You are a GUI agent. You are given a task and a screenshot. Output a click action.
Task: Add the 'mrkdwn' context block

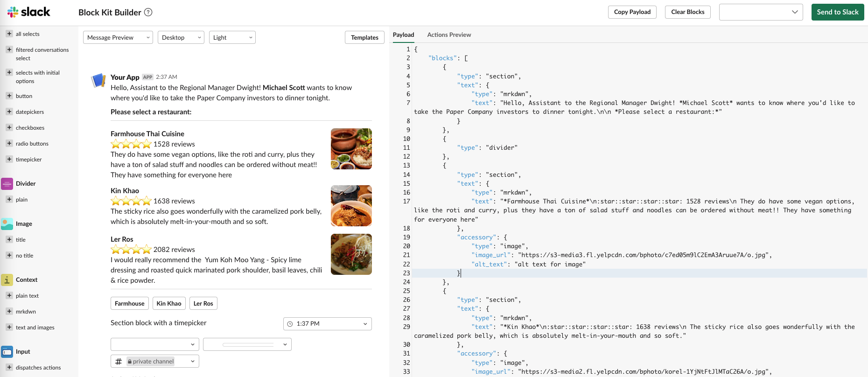click(9, 311)
